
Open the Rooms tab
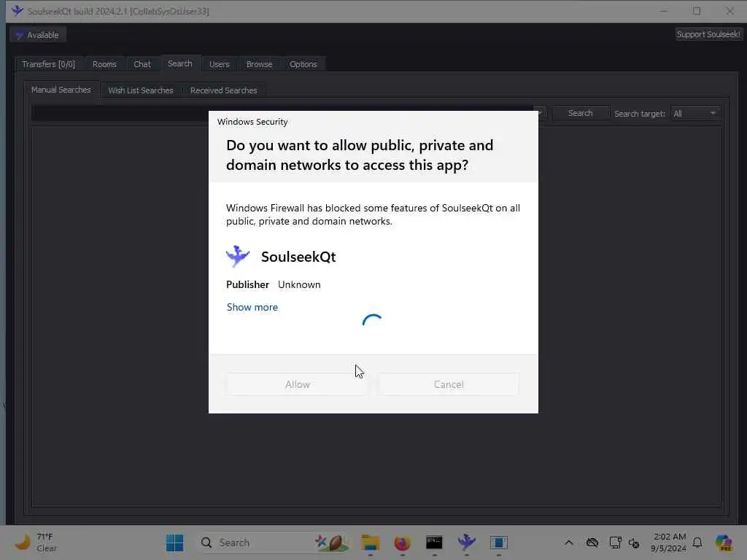pos(104,64)
